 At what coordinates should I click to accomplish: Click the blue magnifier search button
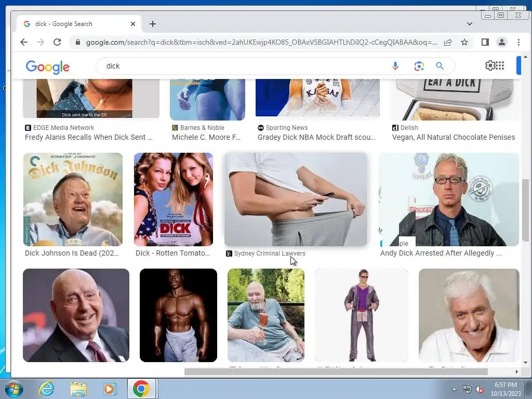click(x=440, y=66)
